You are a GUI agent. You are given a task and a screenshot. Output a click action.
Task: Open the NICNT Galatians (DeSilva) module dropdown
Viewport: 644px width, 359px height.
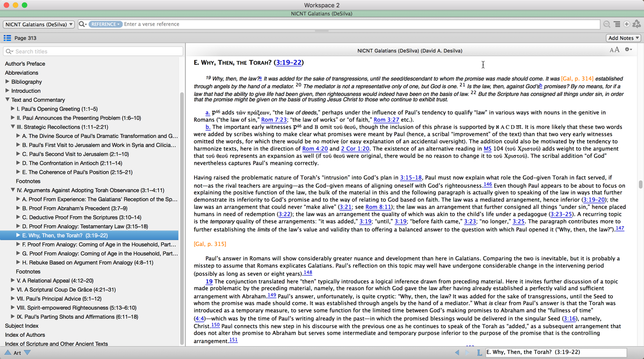pyautogui.click(x=39, y=24)
